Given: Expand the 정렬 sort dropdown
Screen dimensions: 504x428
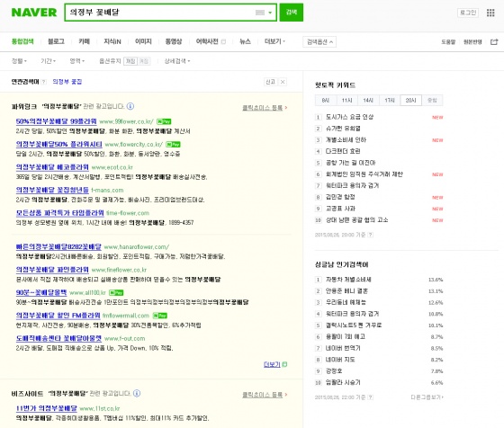Looking at the screenshot, I should pyautogui.click(x=19, y=61).
